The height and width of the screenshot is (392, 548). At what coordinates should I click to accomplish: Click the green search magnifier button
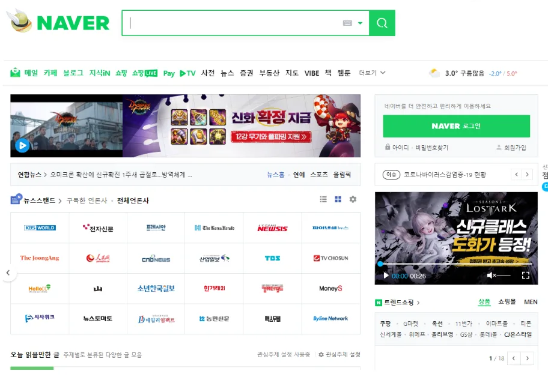coord(382,23)
